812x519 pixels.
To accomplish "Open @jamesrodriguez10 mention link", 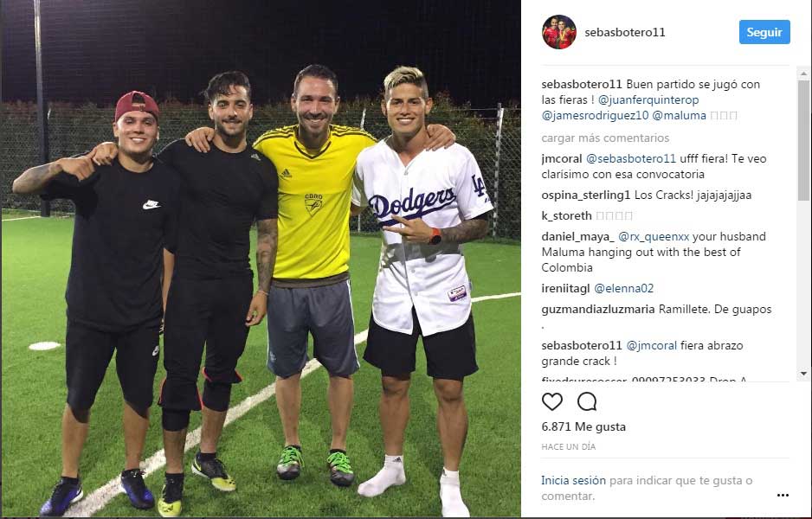I will point(595,115).
